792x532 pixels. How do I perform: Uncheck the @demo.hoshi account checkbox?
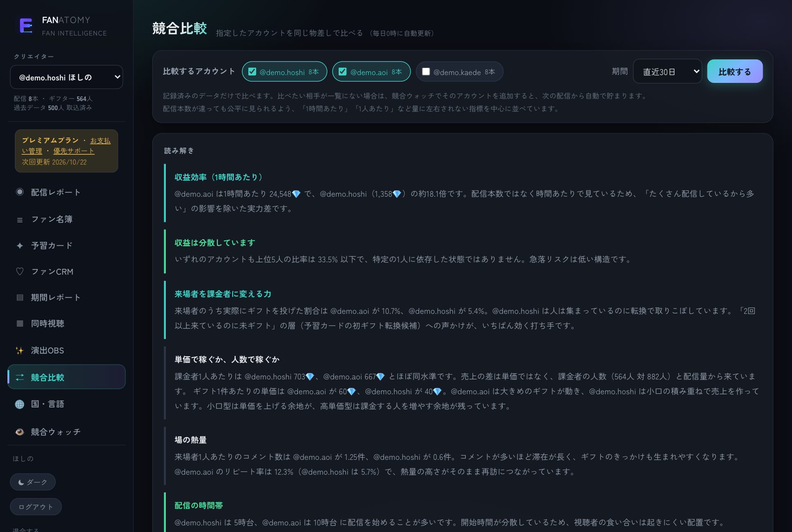click(252, 72)
